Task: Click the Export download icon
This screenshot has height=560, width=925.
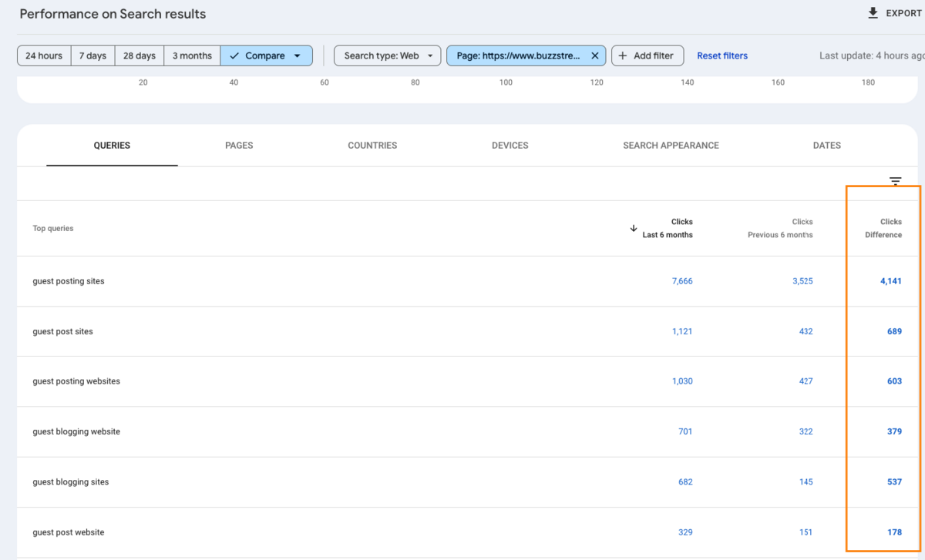Action: click(x=873, y=13)
